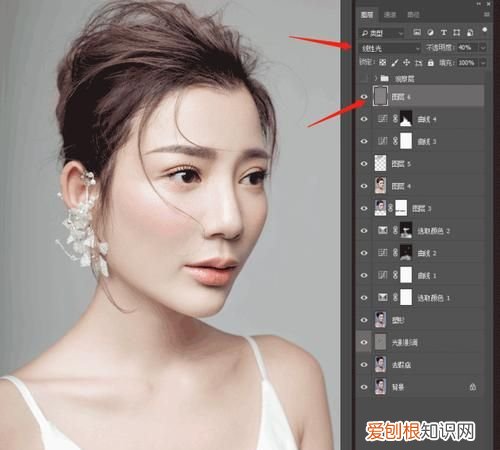
Task: Click folder icon of 观察层 group
Action: (385, 78)
